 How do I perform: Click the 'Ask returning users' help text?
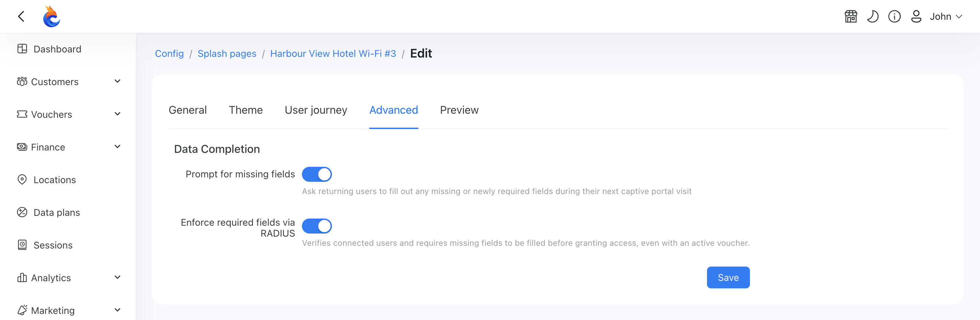coord(496,191)
